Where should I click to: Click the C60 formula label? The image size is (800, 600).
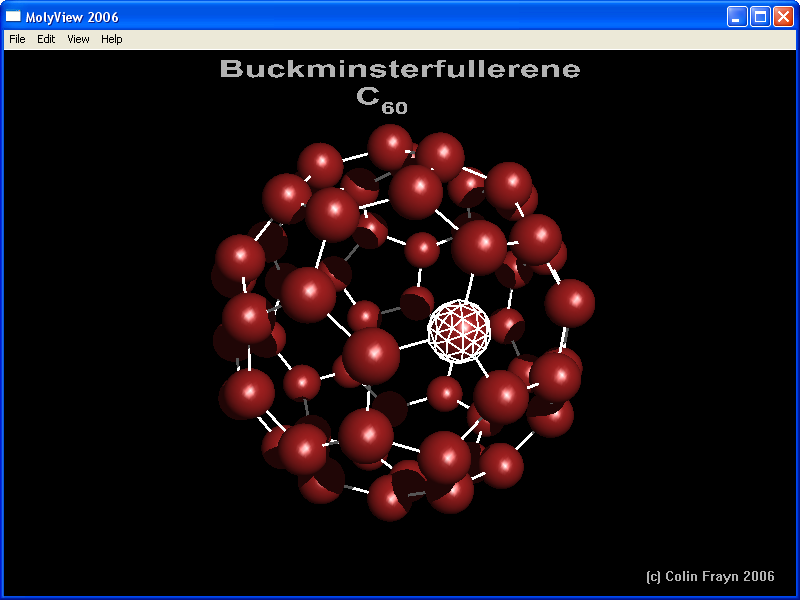pyautogui.click(x=381, y=99)
